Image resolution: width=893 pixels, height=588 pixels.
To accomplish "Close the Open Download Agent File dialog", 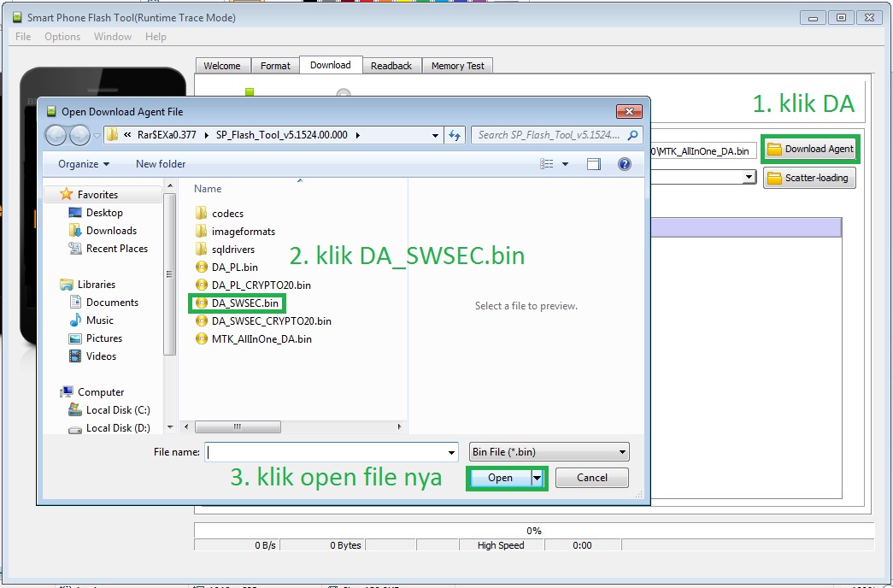I will (629, 112).
